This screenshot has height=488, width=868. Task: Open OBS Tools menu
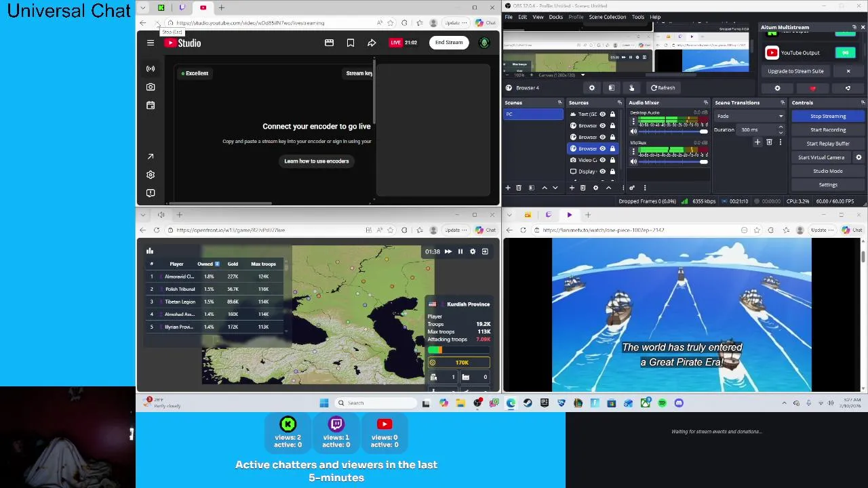click(x=638, y=17)
